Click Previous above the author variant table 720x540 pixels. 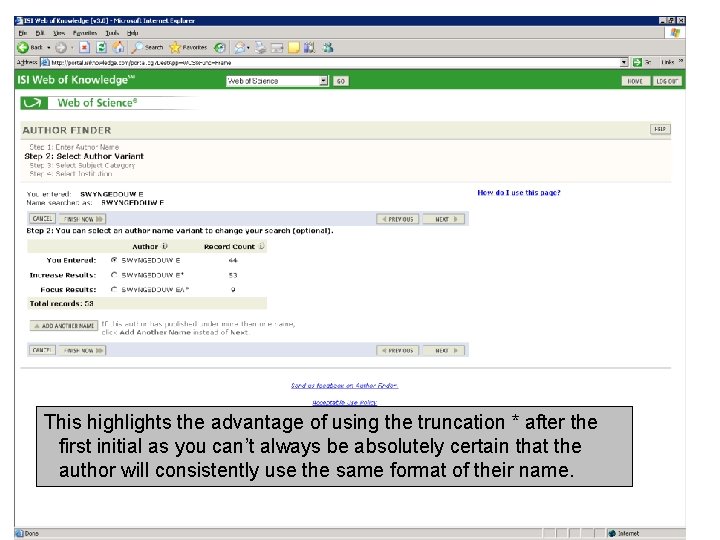point(398,219)
